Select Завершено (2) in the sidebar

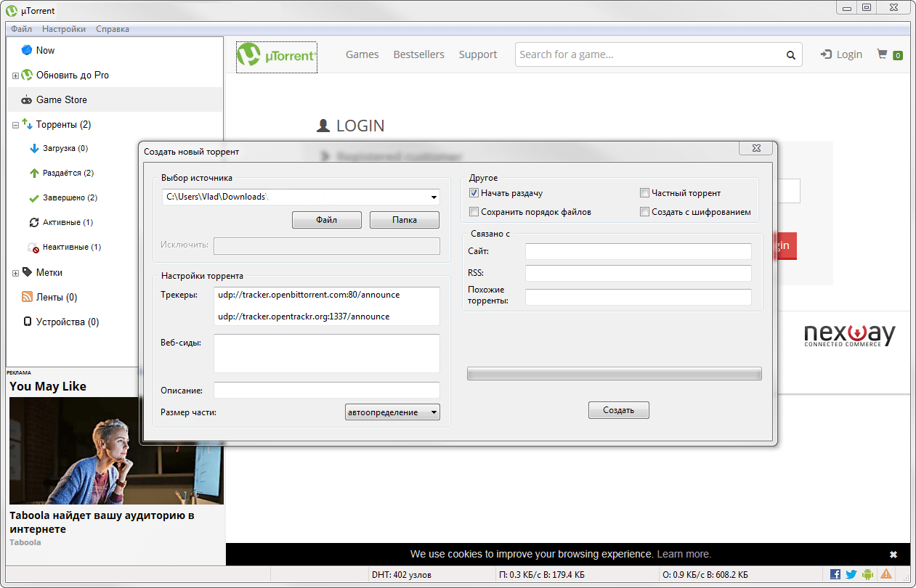point(70,197)
